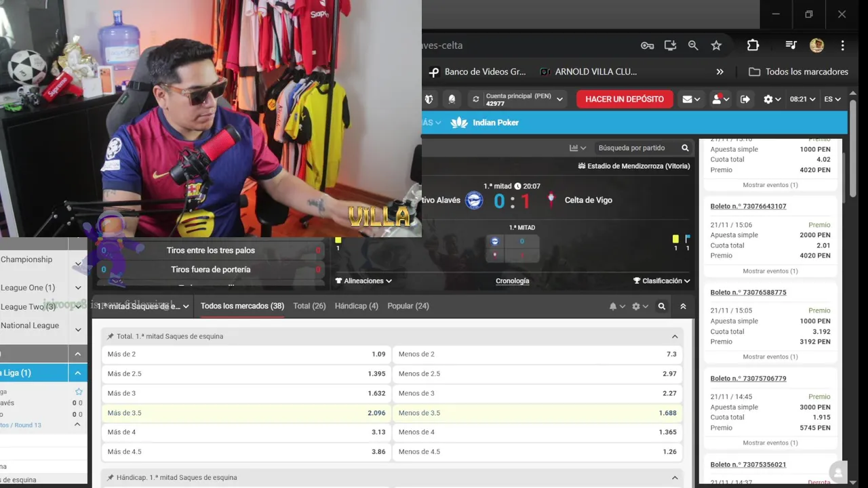868x488 pixels.
Task: Open the Chrome three-dot menu
Action: tap(842, 45)
